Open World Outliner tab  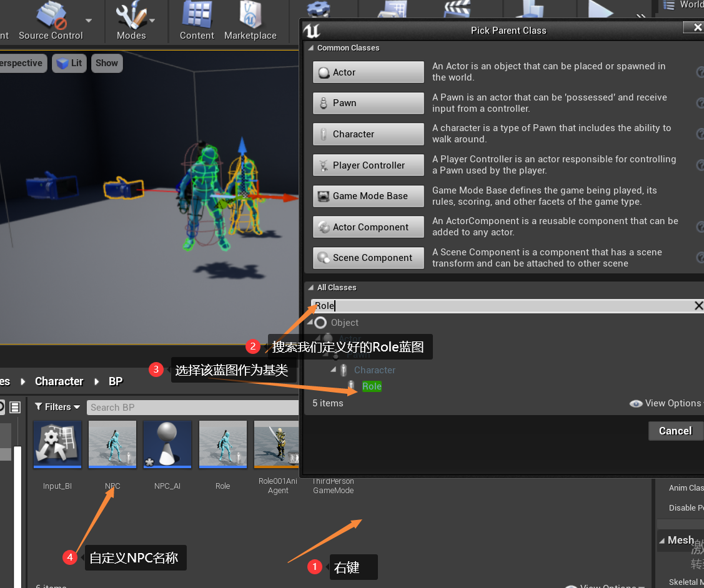[x=683, y=5]
